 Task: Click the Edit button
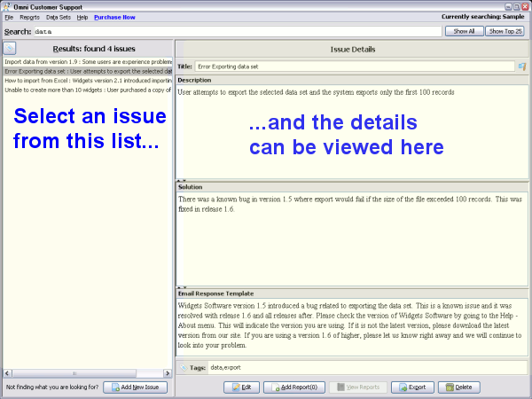click(x=241, y=387)
